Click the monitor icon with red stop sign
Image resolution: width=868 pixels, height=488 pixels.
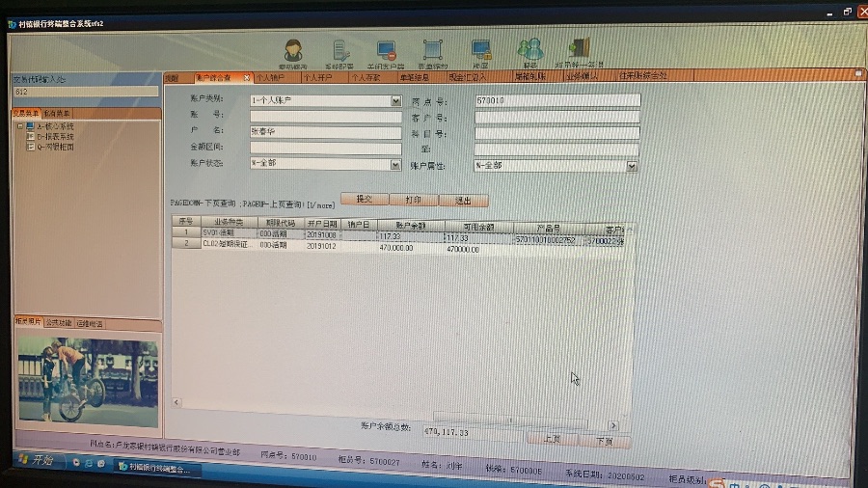[x=387, y=49]
